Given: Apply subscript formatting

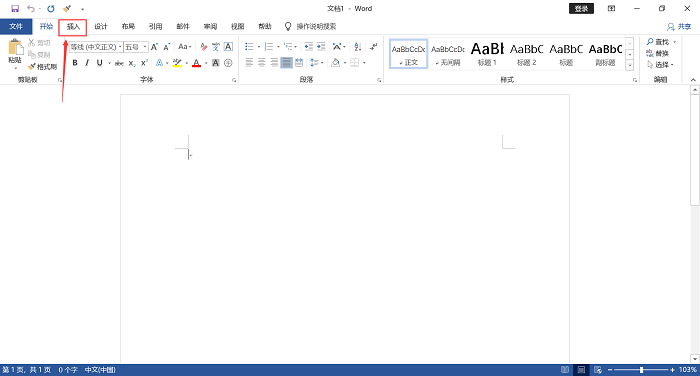Looking at the screenshot, I should (132, 63).
